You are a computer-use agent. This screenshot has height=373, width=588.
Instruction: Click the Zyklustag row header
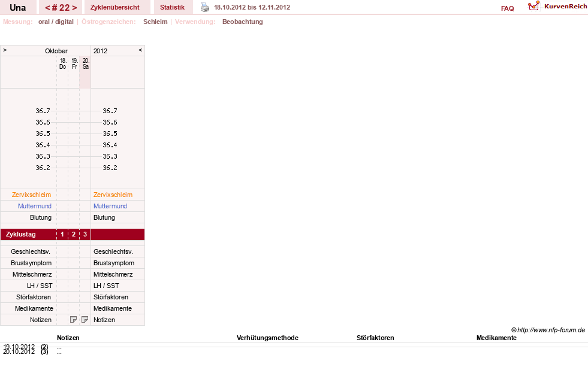[x=20, y=234]
